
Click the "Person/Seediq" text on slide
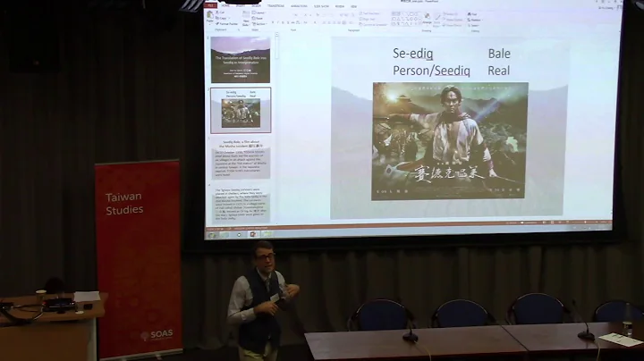point(431,71)
